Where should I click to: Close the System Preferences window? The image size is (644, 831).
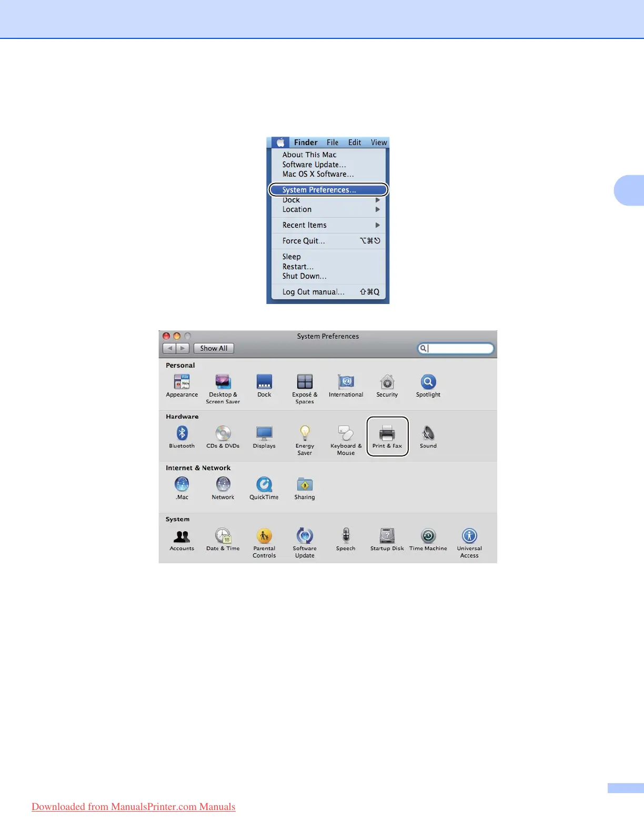(x=166, y=336)
